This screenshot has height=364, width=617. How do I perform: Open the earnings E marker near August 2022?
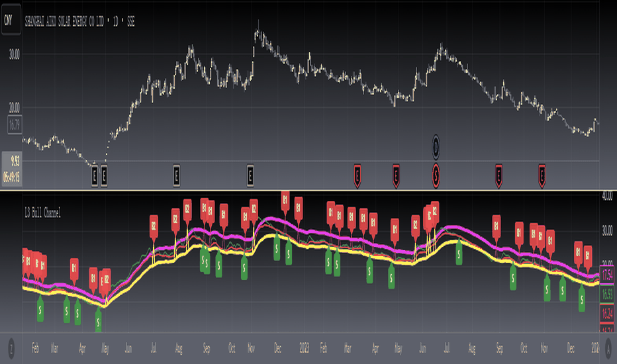(176, 175)
